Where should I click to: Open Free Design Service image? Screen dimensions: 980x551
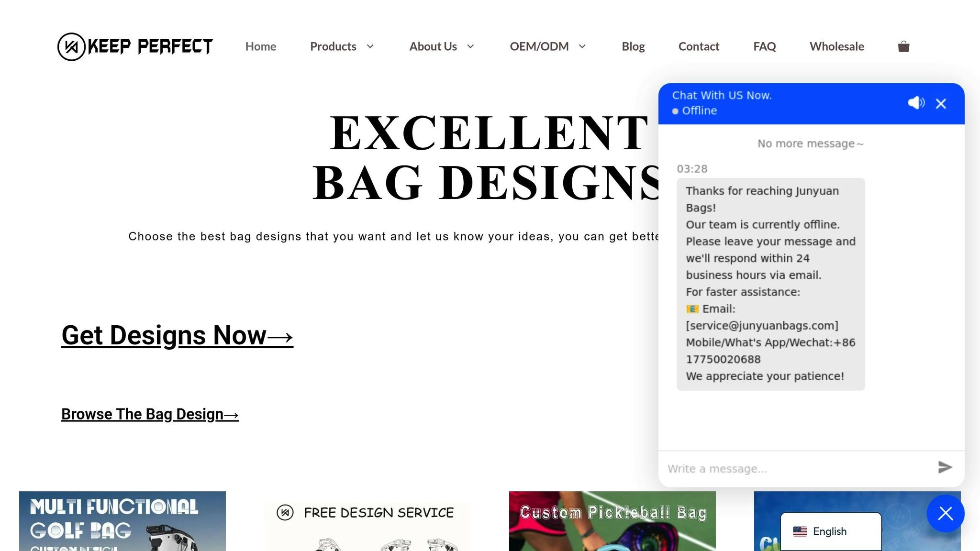(x=367, y=524)
